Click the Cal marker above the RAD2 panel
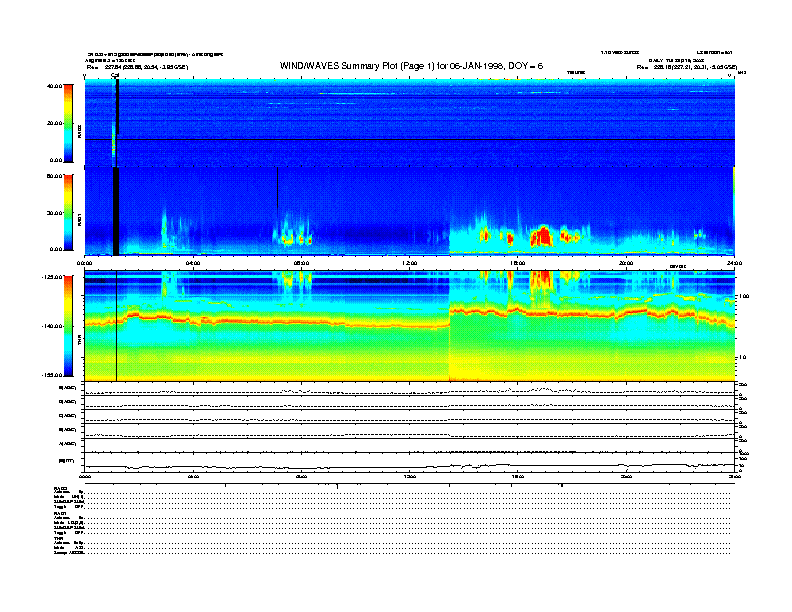The image size is (792, 612). [115, 75]
